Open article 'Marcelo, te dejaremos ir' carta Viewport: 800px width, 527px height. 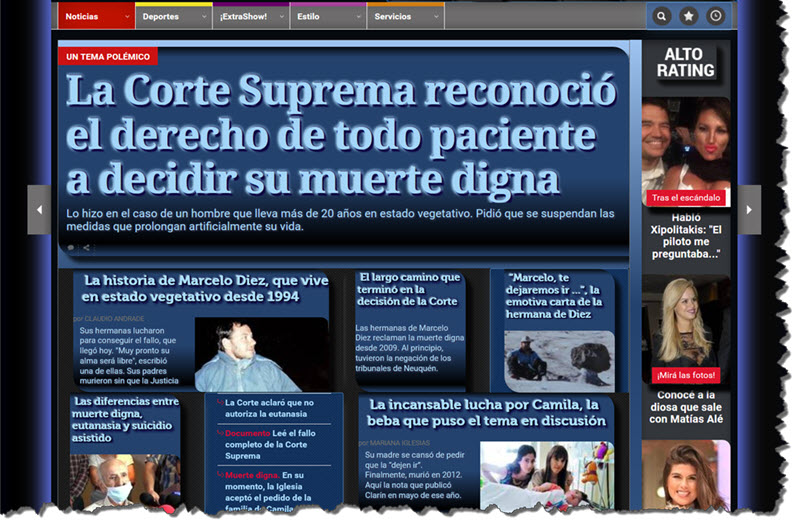pos(554,296)
